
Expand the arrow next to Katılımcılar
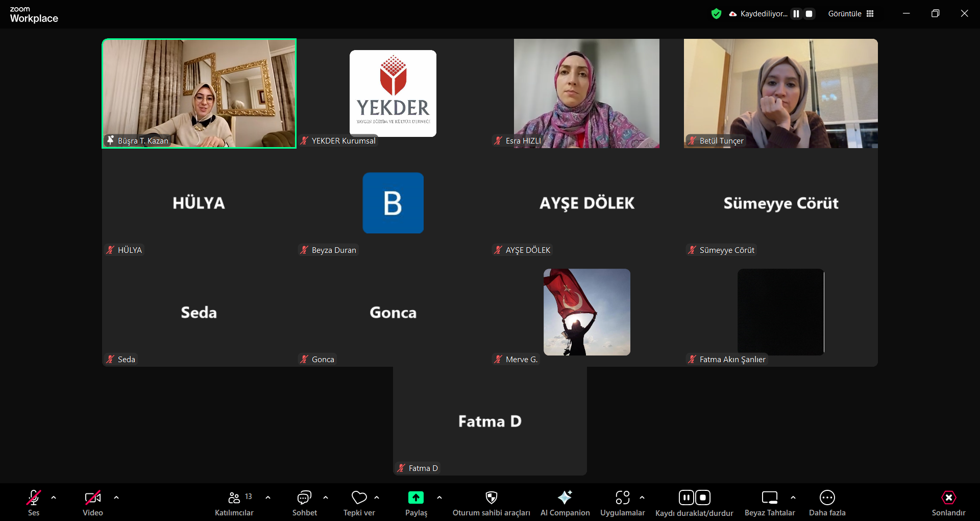(x=268, y=498)
